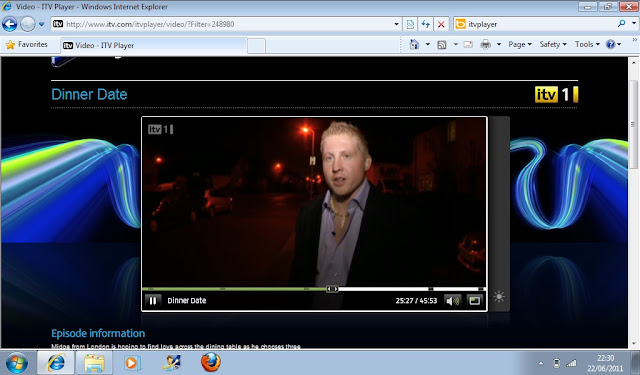Open the Safety menu
The image size is (640, 375).
(553, 44)
